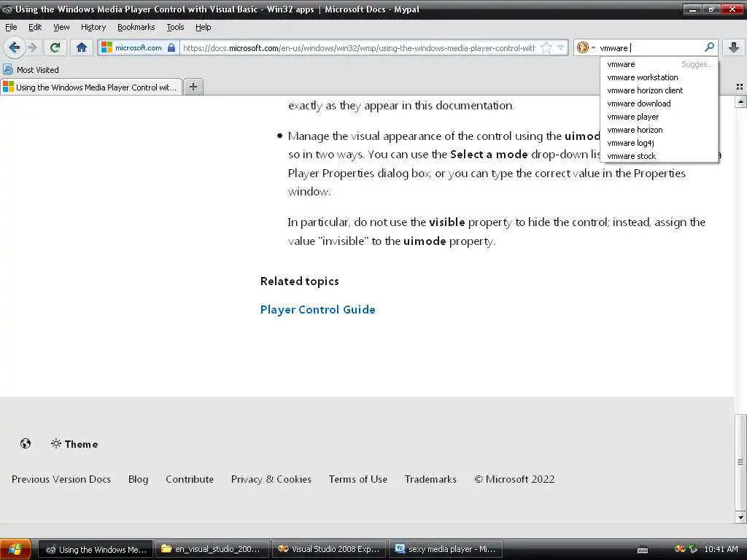Image resolution: width=747 pixels, height=560 pixels.
Task: Choose the 'vmware player' suggestion
Action: click(659, 117)
